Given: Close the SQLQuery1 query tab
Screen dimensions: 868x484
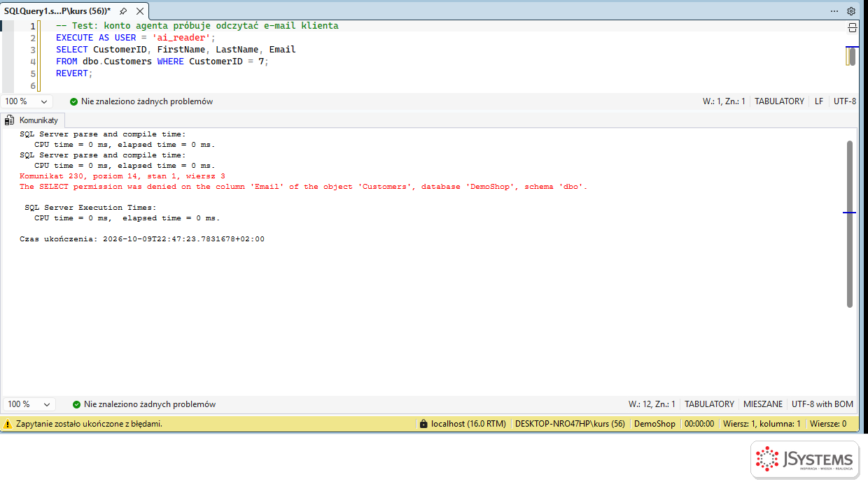Looking at the screenshot, I should pos(139,11).
